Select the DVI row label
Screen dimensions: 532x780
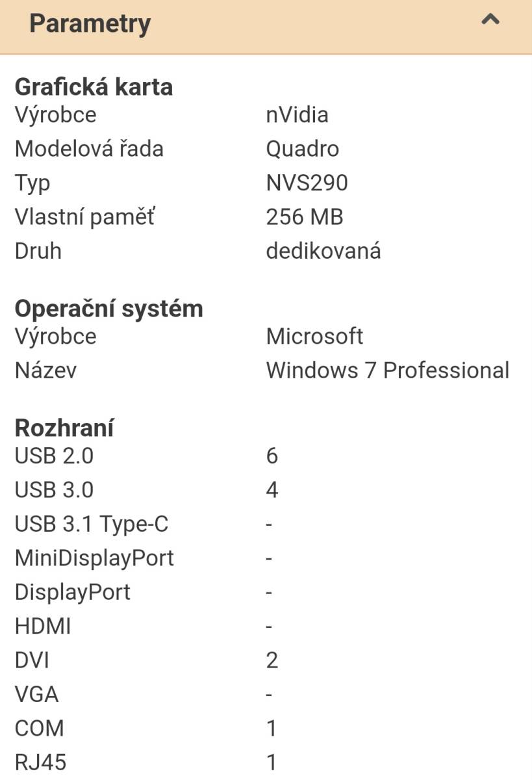(31, 660)
